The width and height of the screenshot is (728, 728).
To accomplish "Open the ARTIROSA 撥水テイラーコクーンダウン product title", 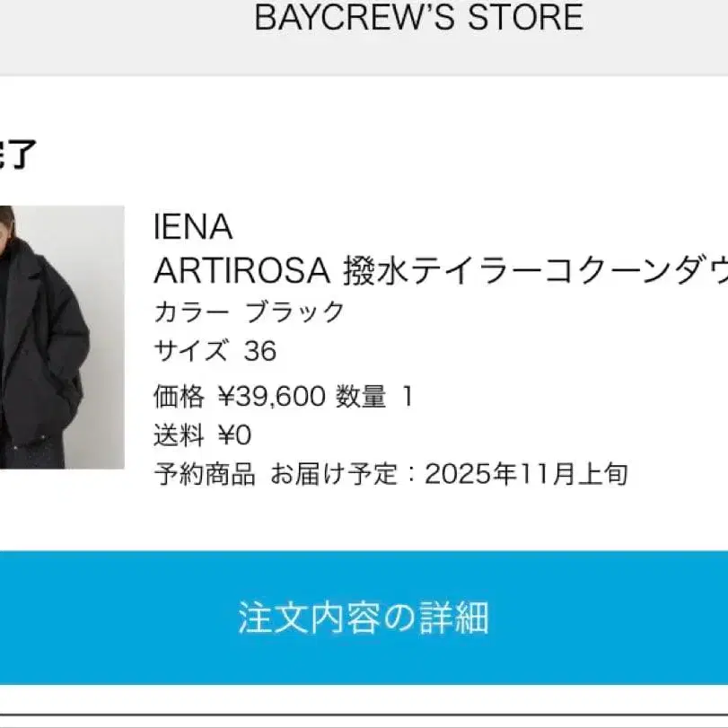I will (x=441, y=270).
